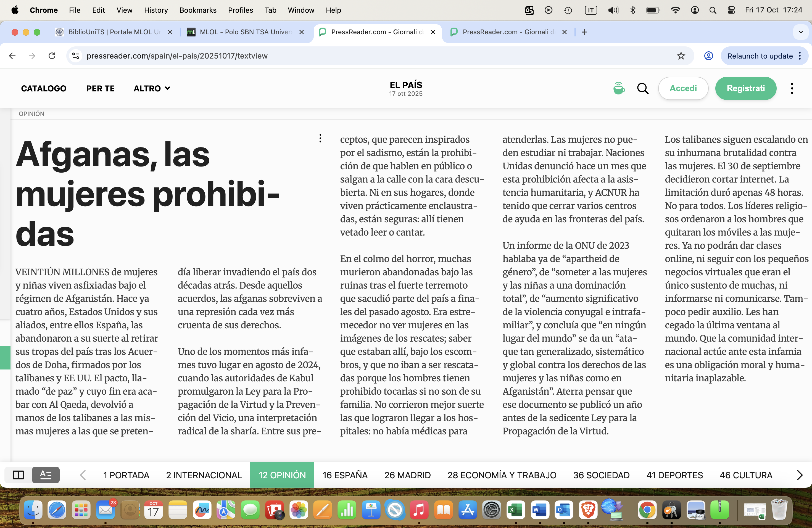Open Safari from the dock

coord(57,510)
